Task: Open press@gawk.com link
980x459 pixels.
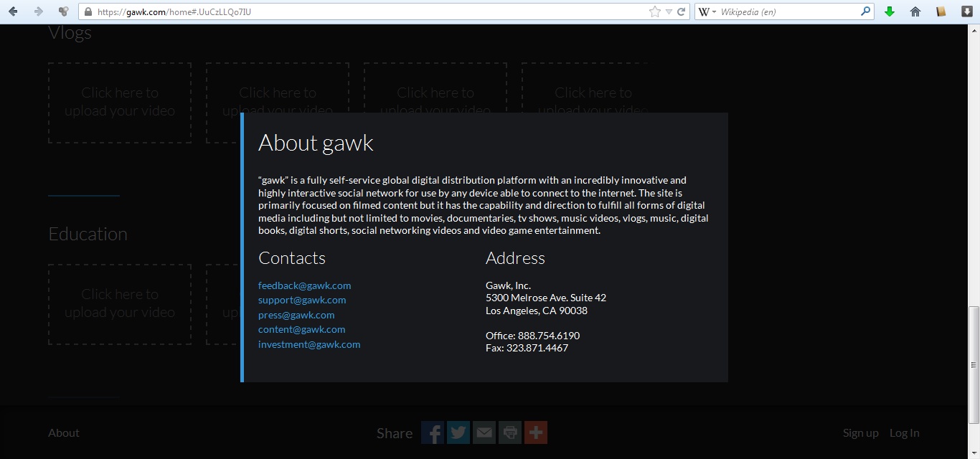Action: tap(296, 315)
